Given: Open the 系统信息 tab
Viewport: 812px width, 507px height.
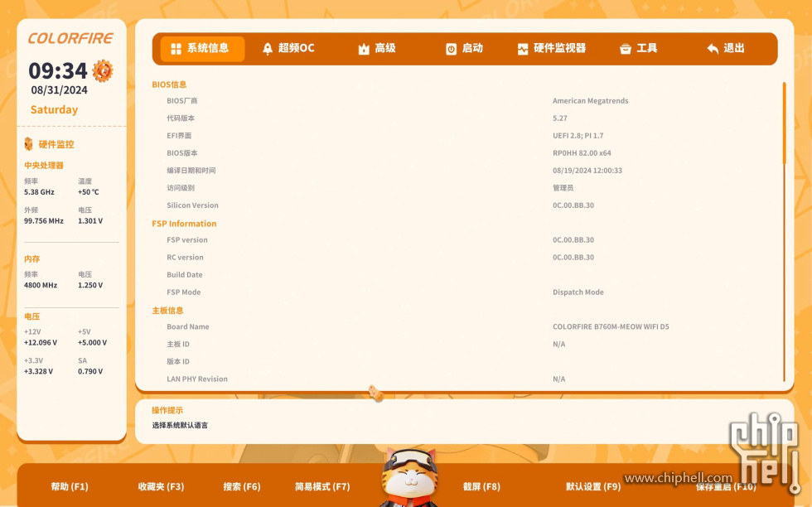Looking at the screenshot, I should coord(202,49).
